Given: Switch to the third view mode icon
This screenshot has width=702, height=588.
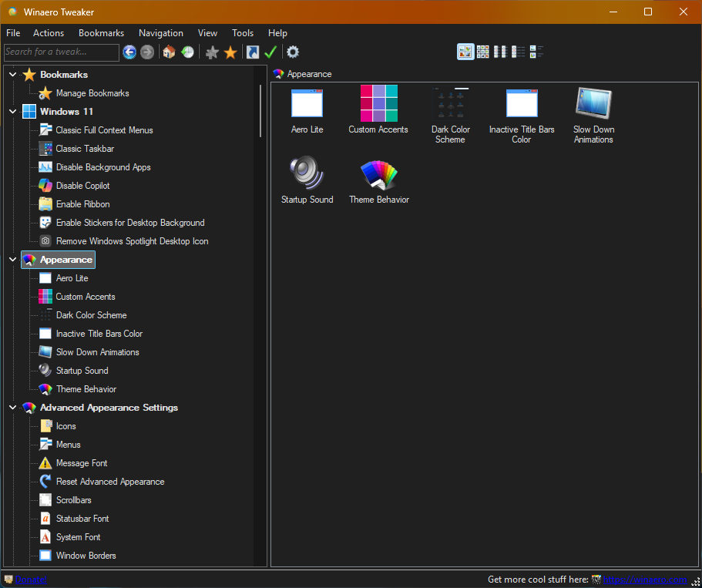Looking at the screenshot, I should [x=500, y=52].
